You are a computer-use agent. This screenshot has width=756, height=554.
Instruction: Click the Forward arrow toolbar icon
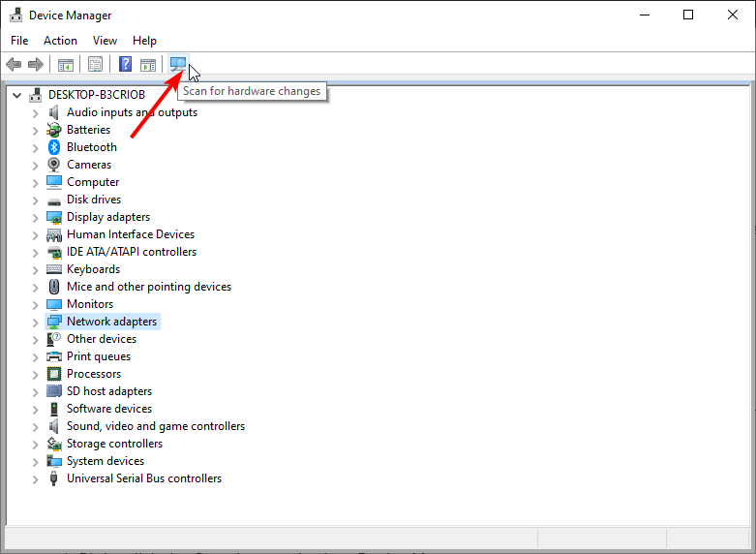(x=36, y=64)
